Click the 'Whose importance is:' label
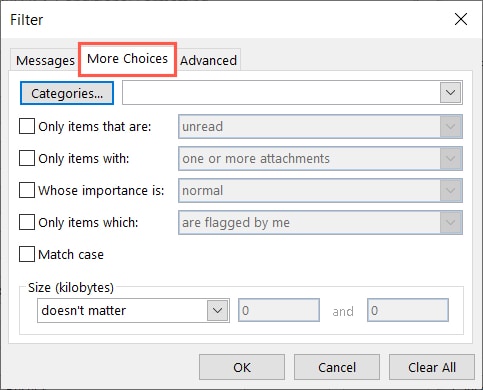The width and height of the screenshot is (483, 390). (x=101, y=190)
